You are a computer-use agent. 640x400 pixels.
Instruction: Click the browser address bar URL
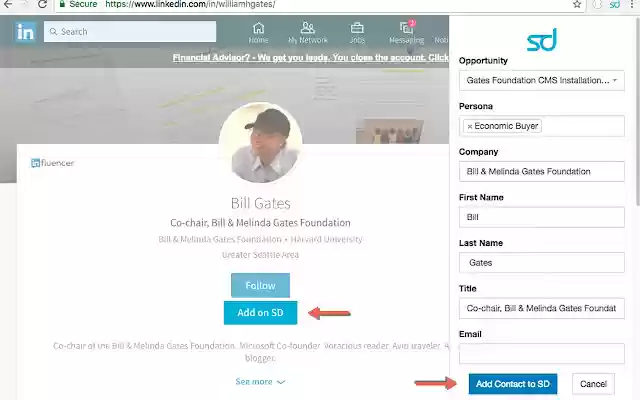coord(190,4)
